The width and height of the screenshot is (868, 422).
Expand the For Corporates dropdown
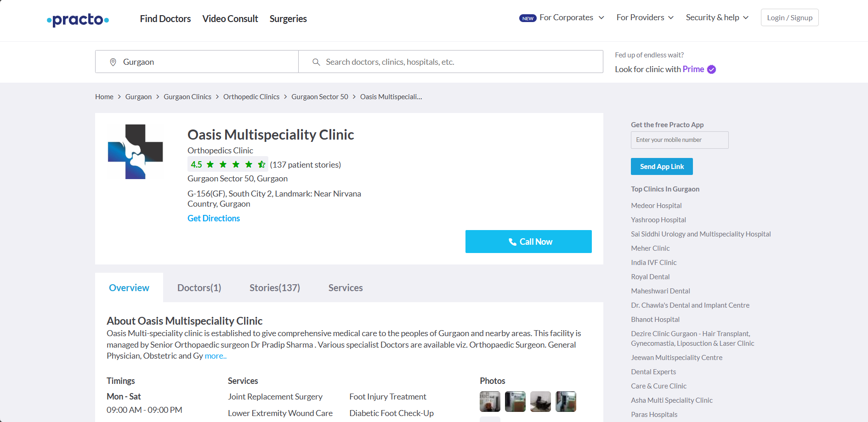572,17
